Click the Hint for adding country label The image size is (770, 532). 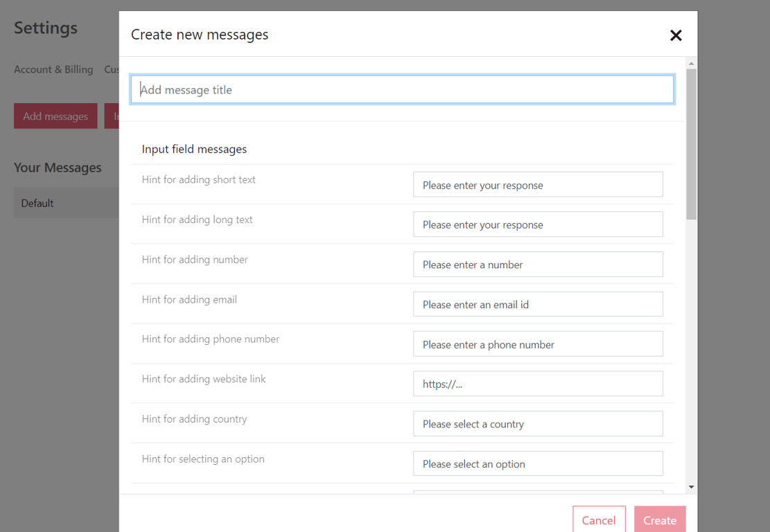(x=194, y=419)
